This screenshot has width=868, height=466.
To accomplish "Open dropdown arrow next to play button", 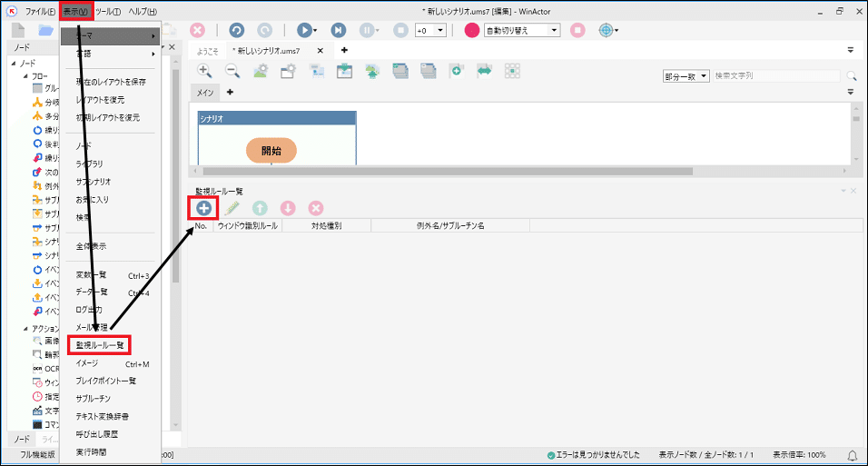I will click(x=315, y=31).
